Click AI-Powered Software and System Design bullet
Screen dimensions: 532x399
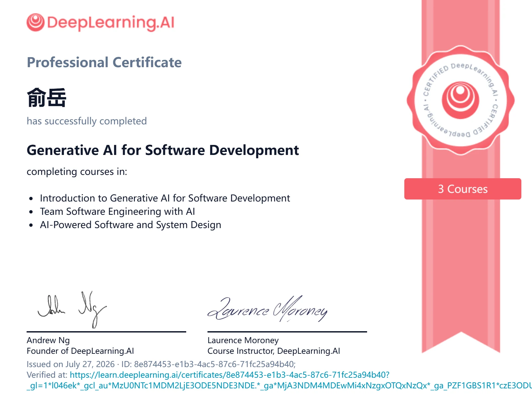click(130, 225)
